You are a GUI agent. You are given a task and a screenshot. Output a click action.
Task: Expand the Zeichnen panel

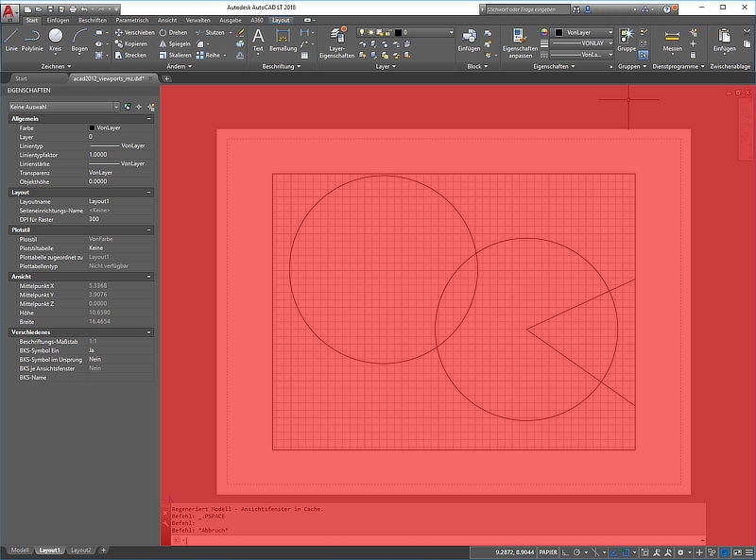tap(56, 66)
